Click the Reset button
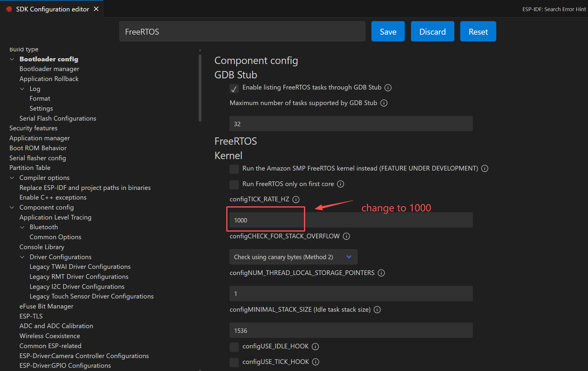The image size is (588, 371). tap(478, 31)
